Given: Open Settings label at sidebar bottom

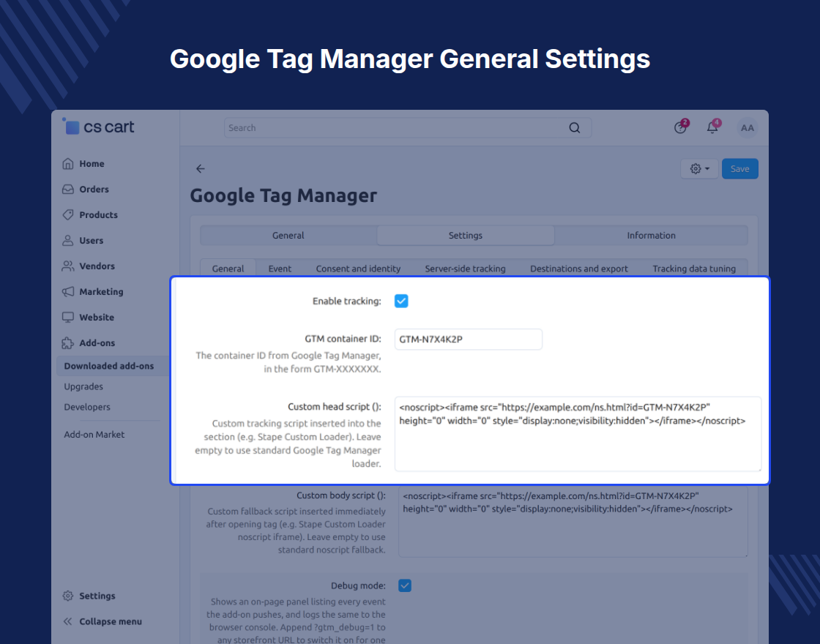Looking at the screenshot, I should [97, 596].
